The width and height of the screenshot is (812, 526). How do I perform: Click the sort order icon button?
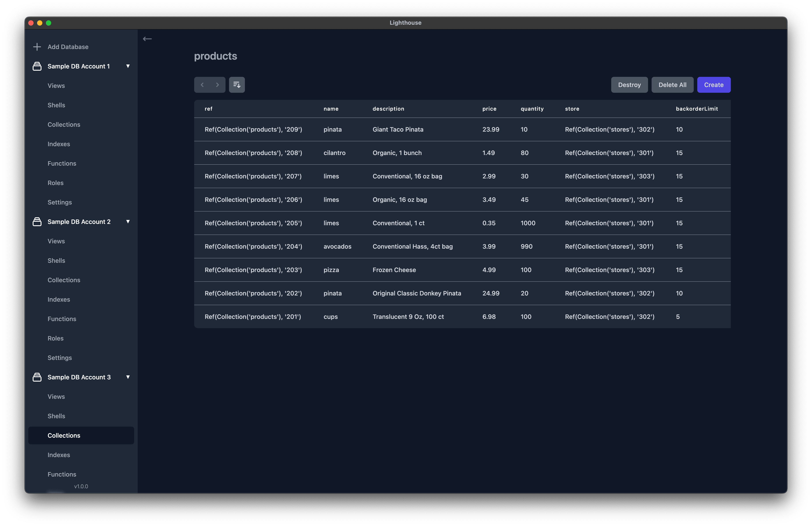click(x=237, y=85)
